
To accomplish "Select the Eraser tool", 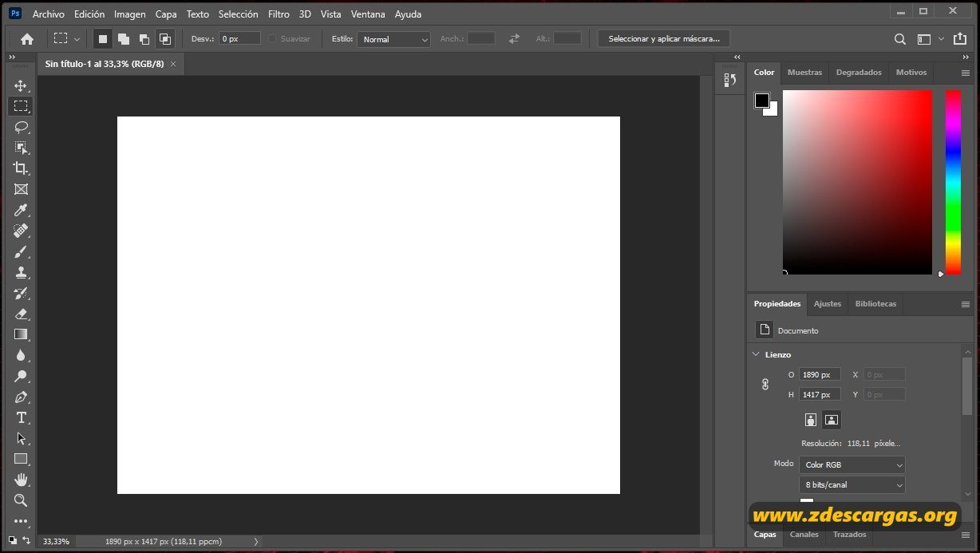I will click(21, 314).
